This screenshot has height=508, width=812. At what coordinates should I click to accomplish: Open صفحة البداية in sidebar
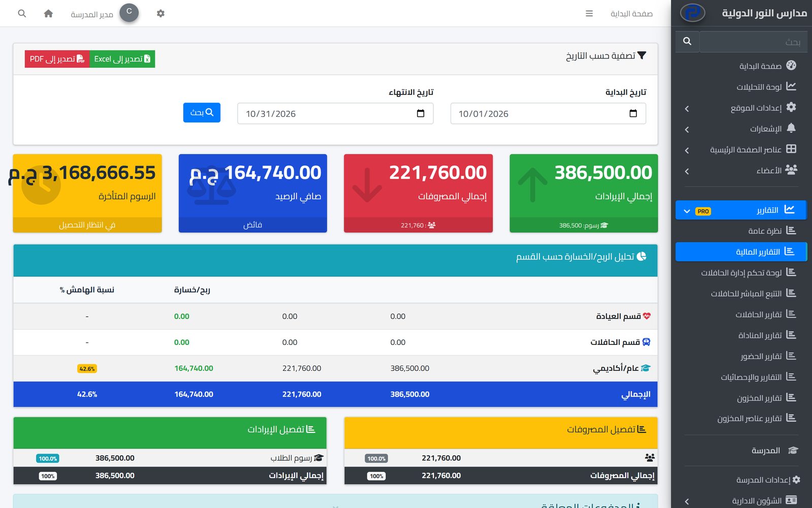[741, 66]
